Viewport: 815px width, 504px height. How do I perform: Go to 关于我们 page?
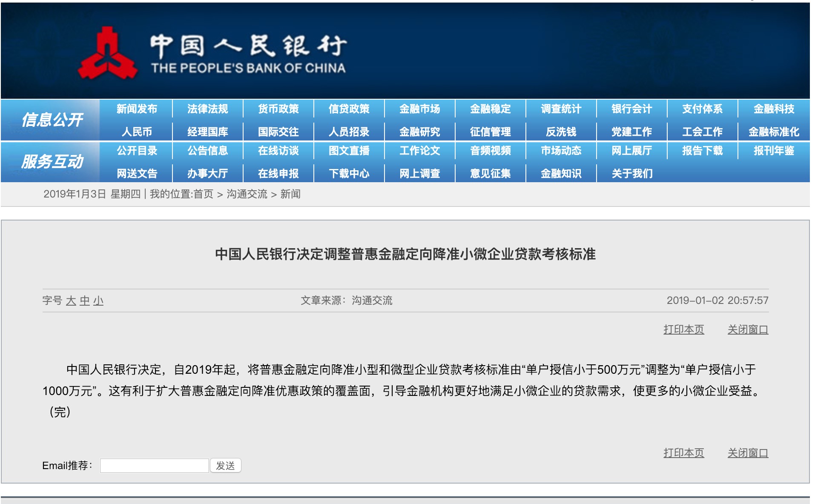[x=631, y=174]
